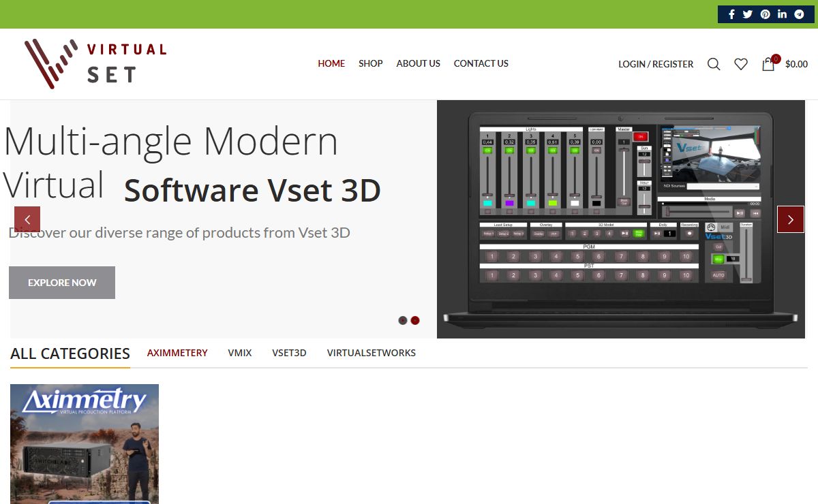Open the LinkedIn social link
This screenshot has width=818, height=504.
coord(782,14)
